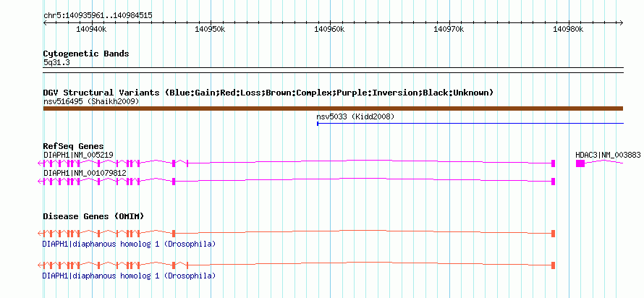Open the DIAPH1|NM_005219 transcript label
Screen dimensions: 644x298
[x=78, y=155]
